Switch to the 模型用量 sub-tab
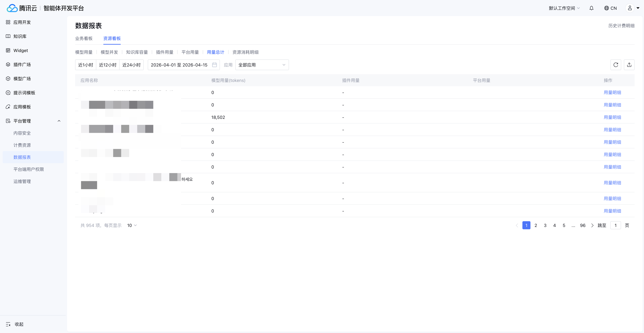The width and height of the screenshot is (644, 333). 84,52
